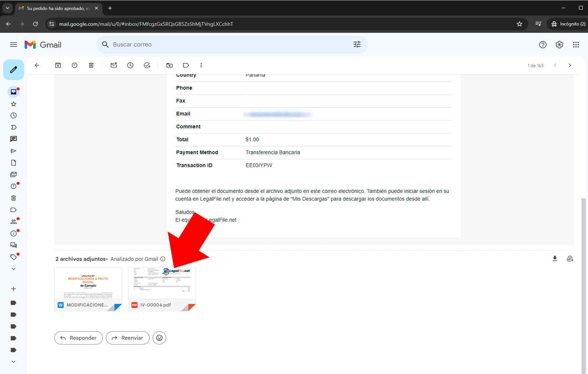
Task: Bookmark this page with the star
Action: [519, 24]
